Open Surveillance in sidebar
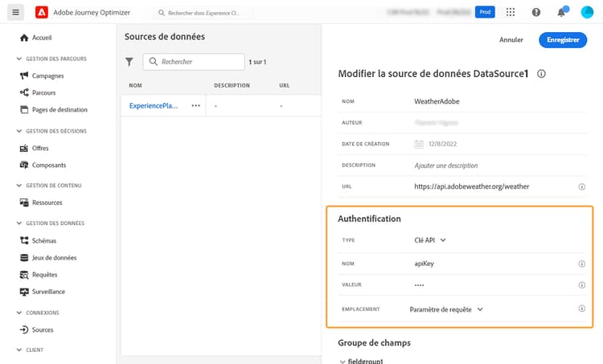The height and width of the screenshot is (364, 603). coord(48,292)
